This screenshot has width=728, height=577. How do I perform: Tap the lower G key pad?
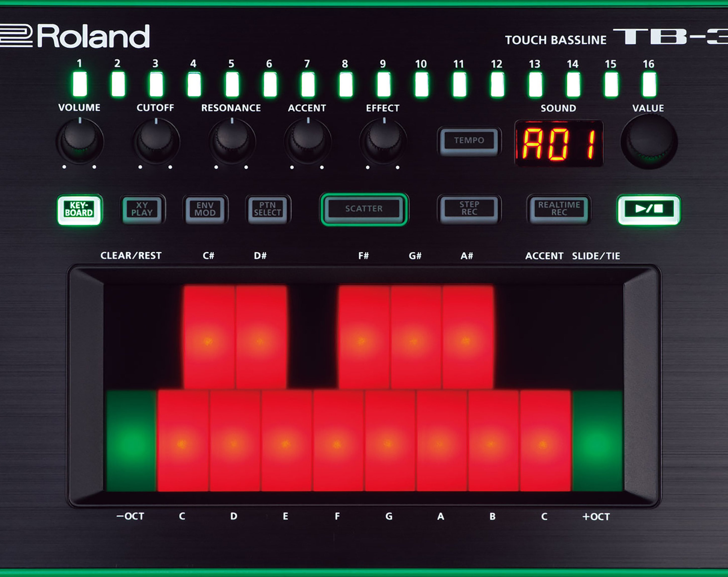coord(389,441)
